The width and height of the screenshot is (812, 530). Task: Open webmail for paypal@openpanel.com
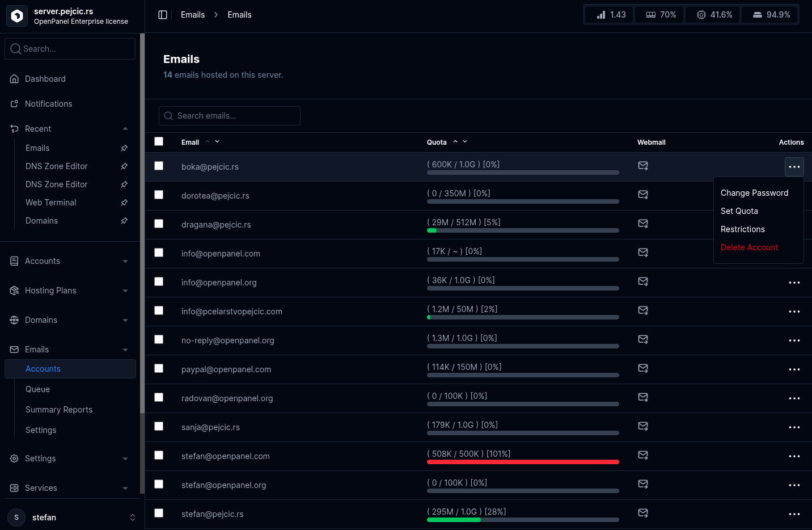point(643,368)
